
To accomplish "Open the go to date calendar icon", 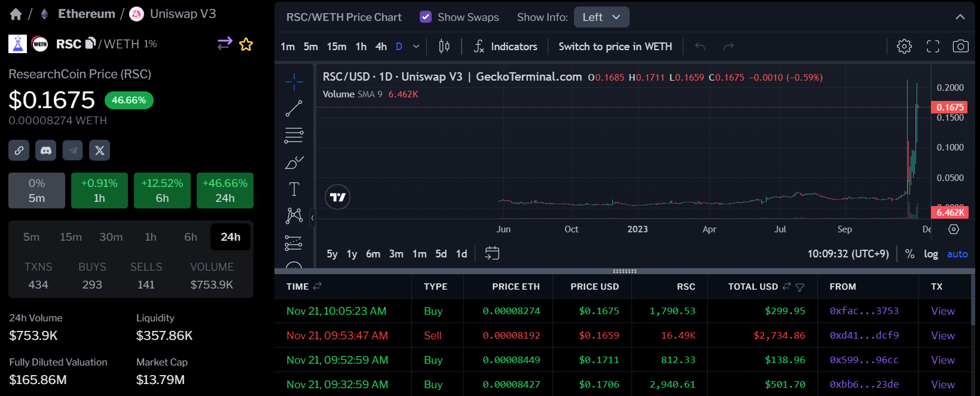I will click(x=492, y=253).
